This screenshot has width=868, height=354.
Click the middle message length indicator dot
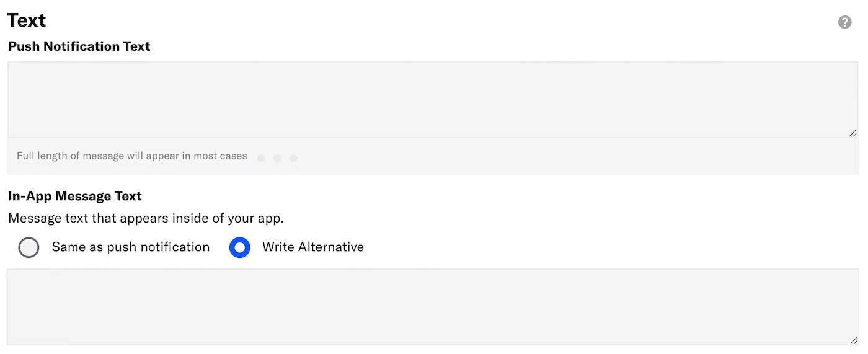pos(277,158)
